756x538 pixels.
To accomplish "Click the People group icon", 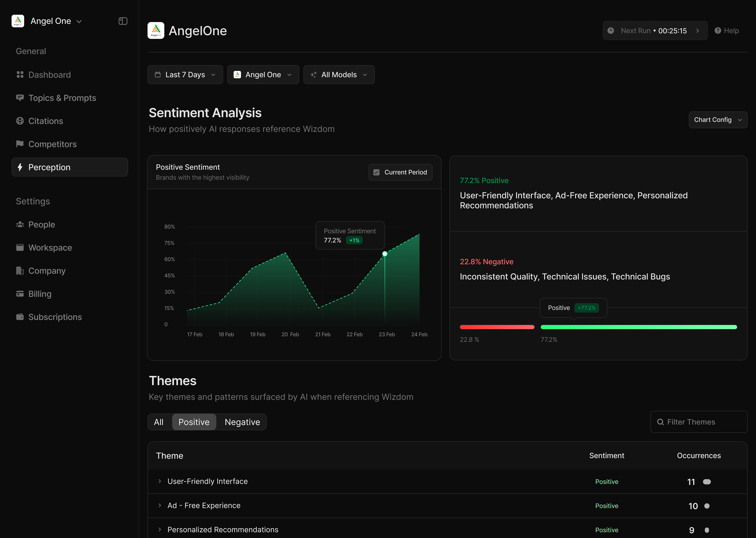I will point(20,224).
